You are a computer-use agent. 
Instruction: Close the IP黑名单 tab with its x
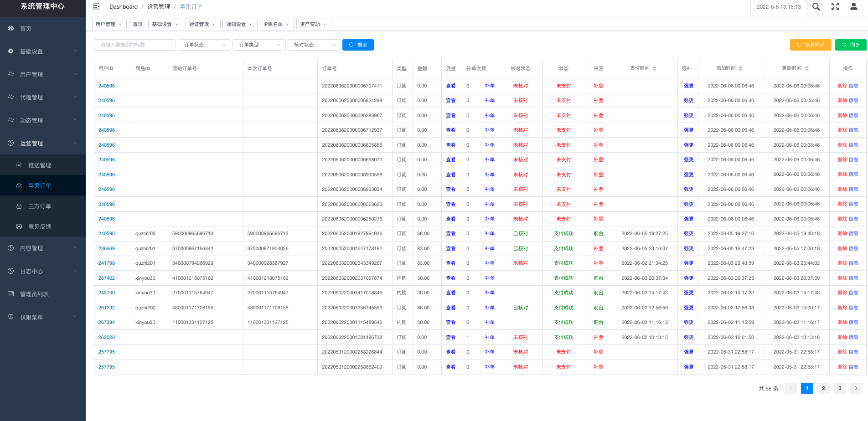[287, 24]
